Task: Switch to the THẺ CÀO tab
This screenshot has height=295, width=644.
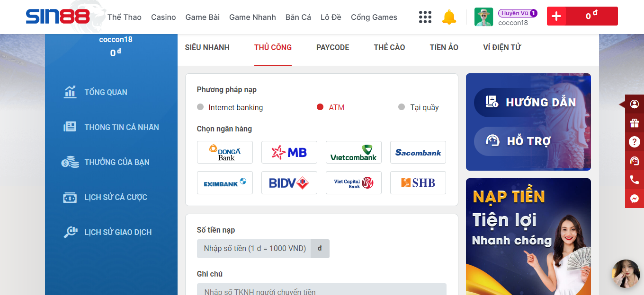Action: click(x=389, y=47)
